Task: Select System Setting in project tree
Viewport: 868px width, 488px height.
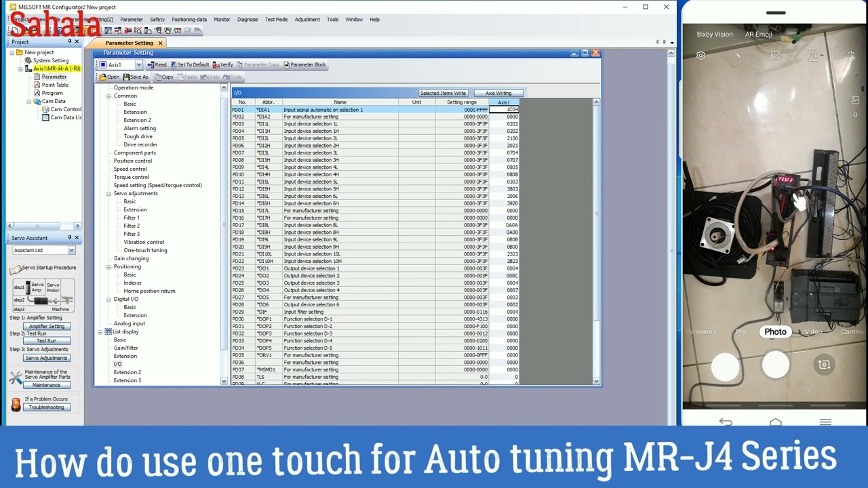Action: (x=51, y=60)
